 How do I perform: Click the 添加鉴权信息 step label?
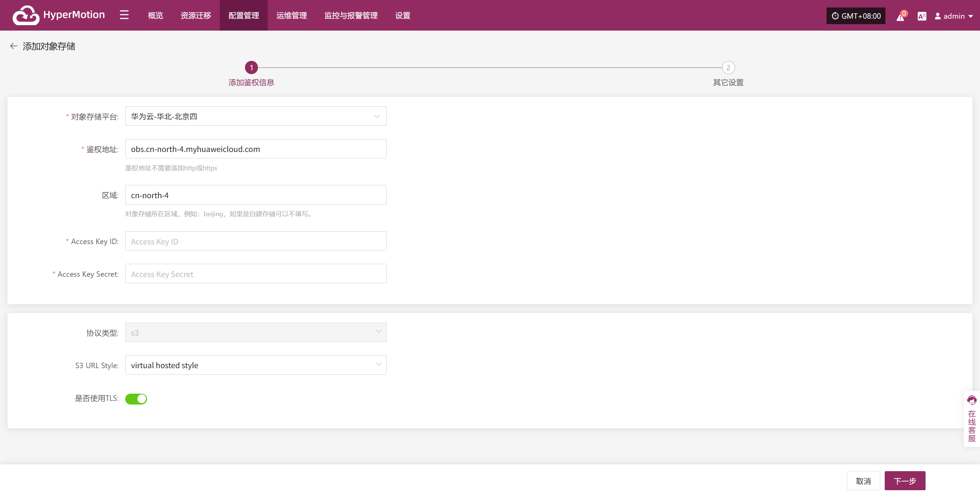[x=251, y=83]
